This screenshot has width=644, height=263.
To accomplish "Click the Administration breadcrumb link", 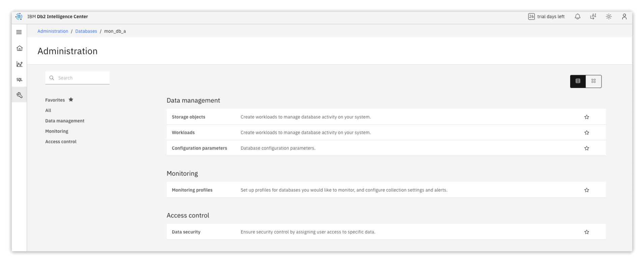I will pyautogui.click(x=53, y=31).
